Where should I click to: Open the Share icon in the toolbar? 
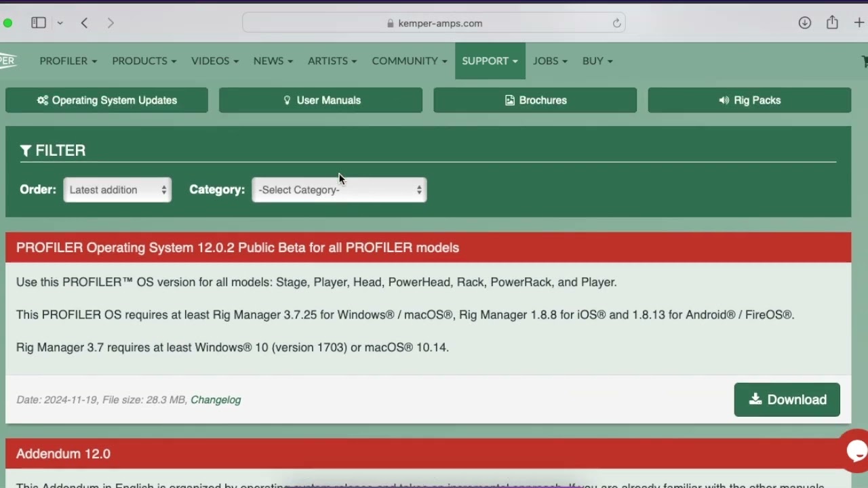832,22
